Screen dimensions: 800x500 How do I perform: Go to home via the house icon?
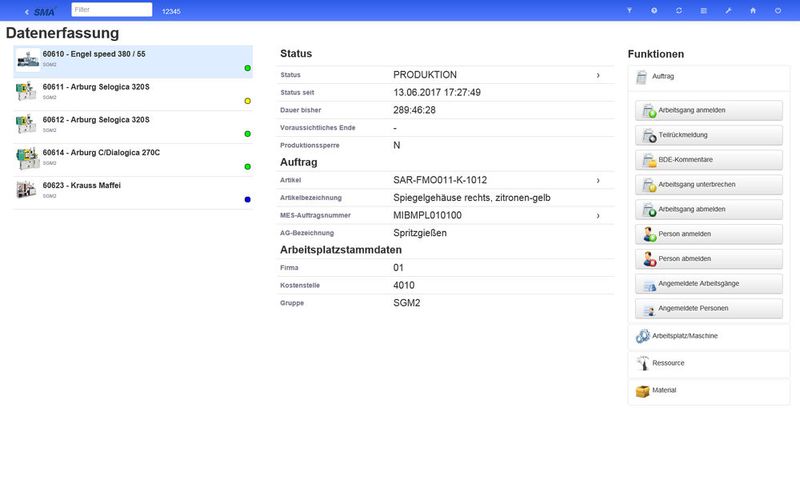[x=753, y=10]
